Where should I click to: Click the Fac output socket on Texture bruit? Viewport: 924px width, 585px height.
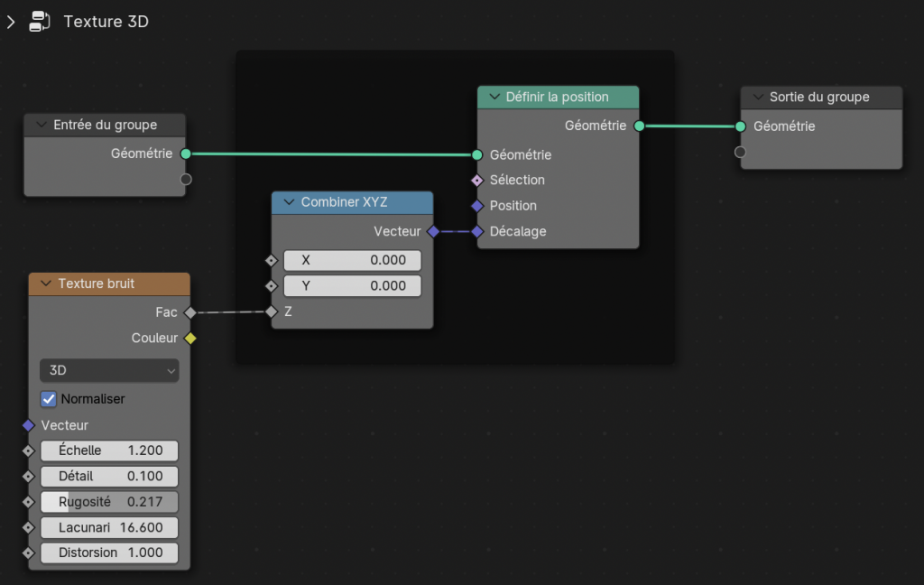click(x=189, y=312)
